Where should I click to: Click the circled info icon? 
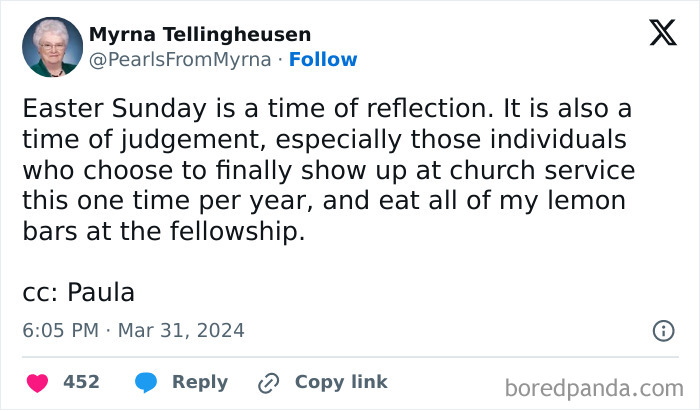coord(662,330)
